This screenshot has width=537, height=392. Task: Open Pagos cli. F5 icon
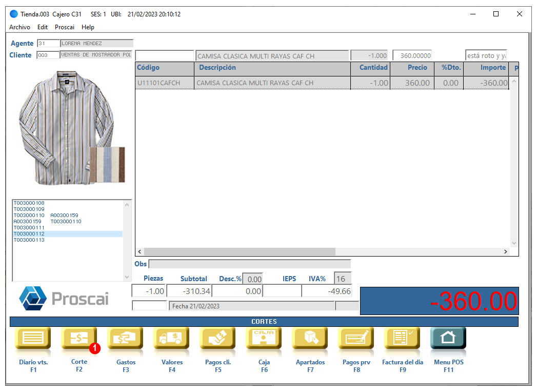[218, 338]
